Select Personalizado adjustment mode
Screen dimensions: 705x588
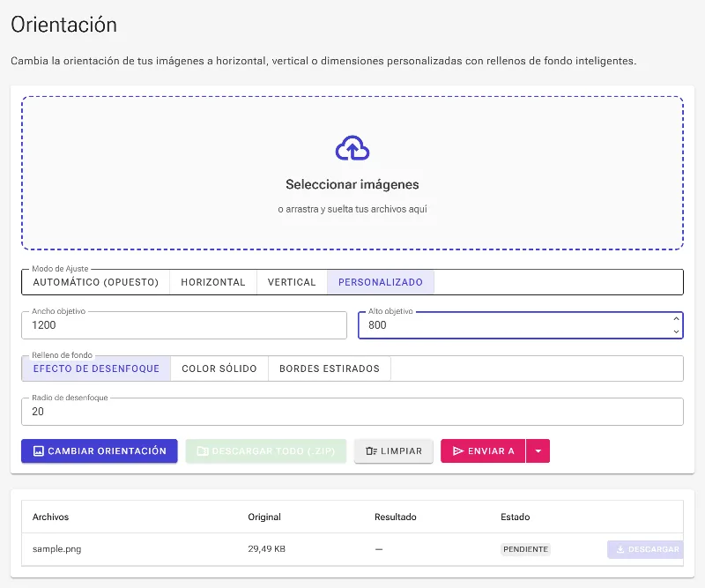coord(381,282)
